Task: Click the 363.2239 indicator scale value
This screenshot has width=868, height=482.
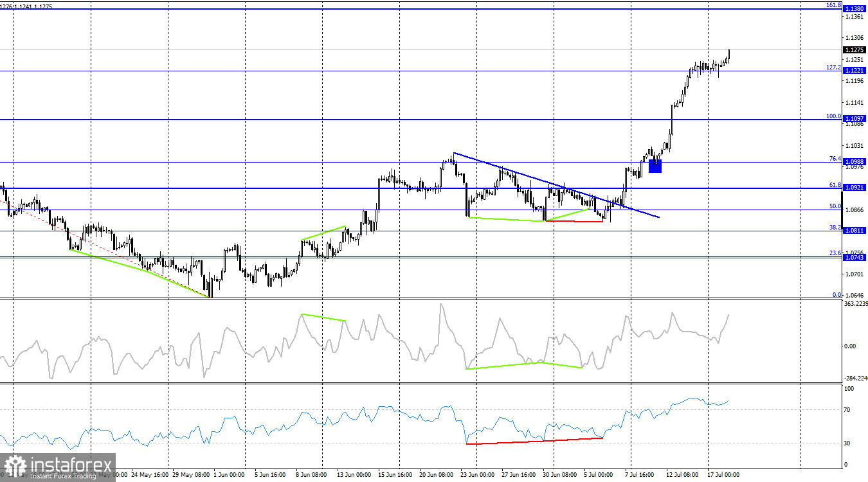Action: click(855, 304)
